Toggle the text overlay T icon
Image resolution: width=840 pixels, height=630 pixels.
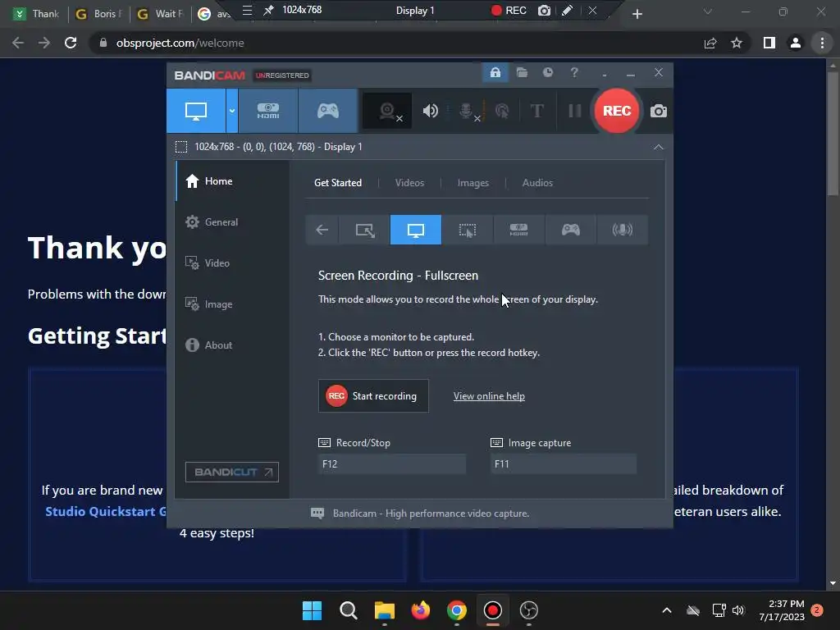[536, 111]
